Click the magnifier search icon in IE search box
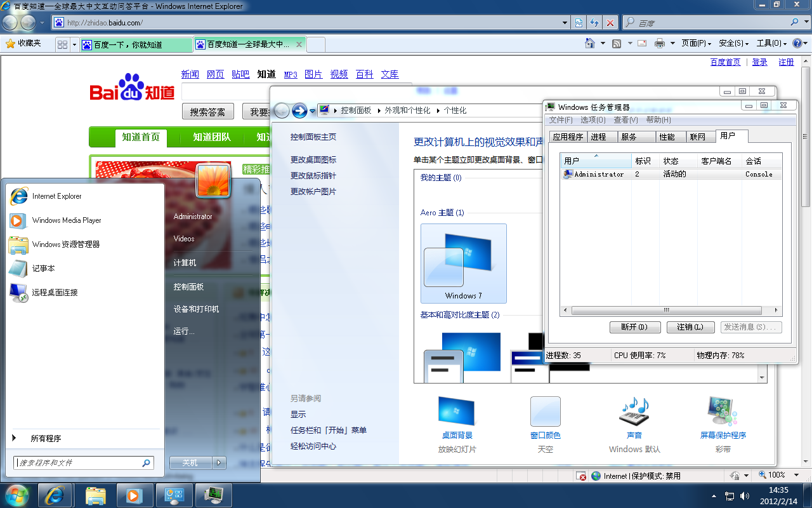The image size is (812, 508). point(796,22)
